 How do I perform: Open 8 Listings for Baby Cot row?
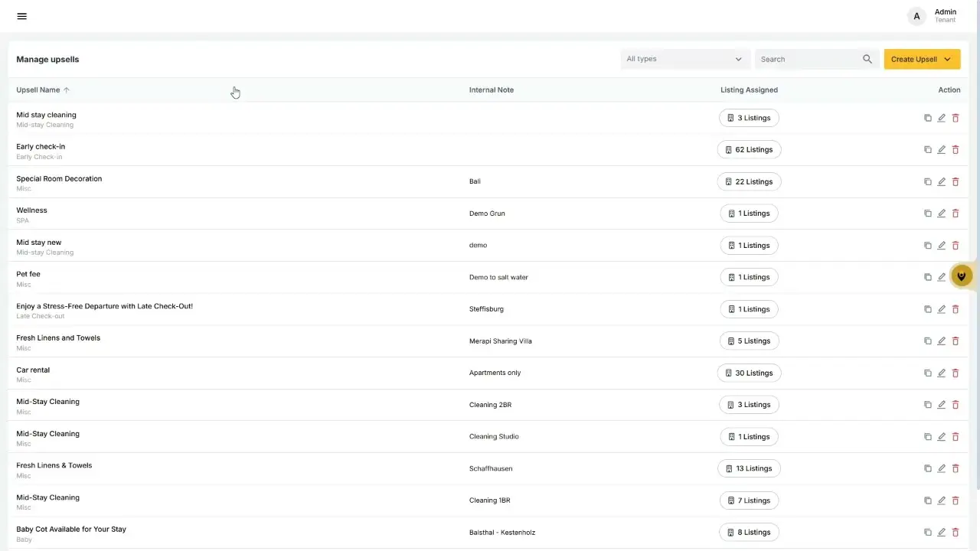pos(749,533)
